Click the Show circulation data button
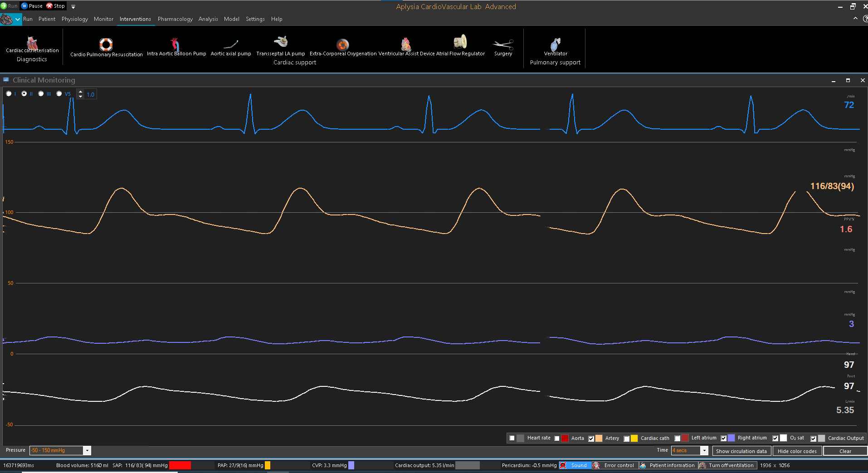Viewport: 868px width, 473px height. point(741,451)
